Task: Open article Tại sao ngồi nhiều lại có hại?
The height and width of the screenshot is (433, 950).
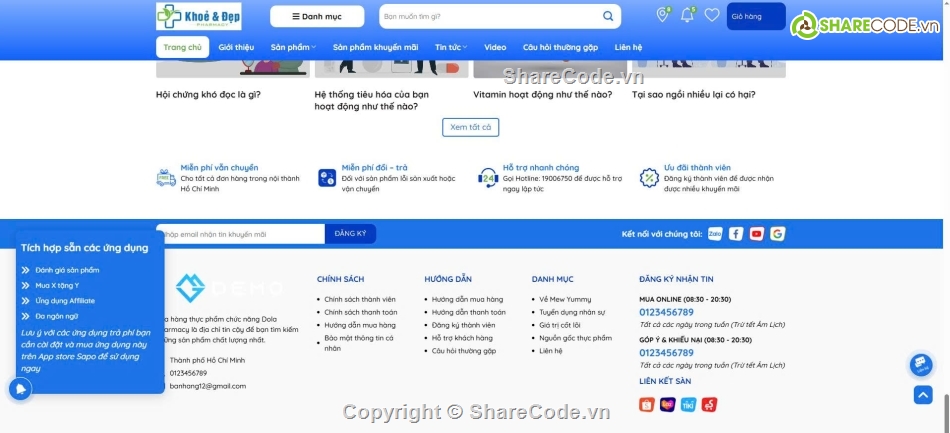Action: [694, 94]
